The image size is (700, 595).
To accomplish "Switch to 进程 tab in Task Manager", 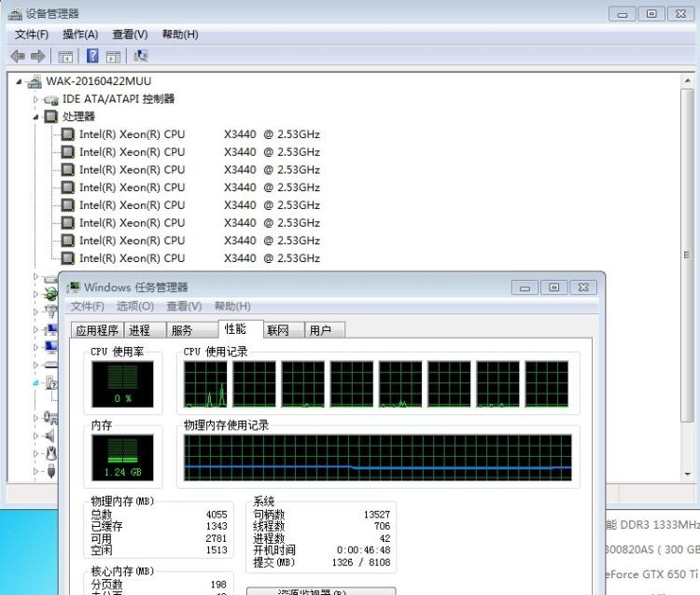I will click(145, 330).
